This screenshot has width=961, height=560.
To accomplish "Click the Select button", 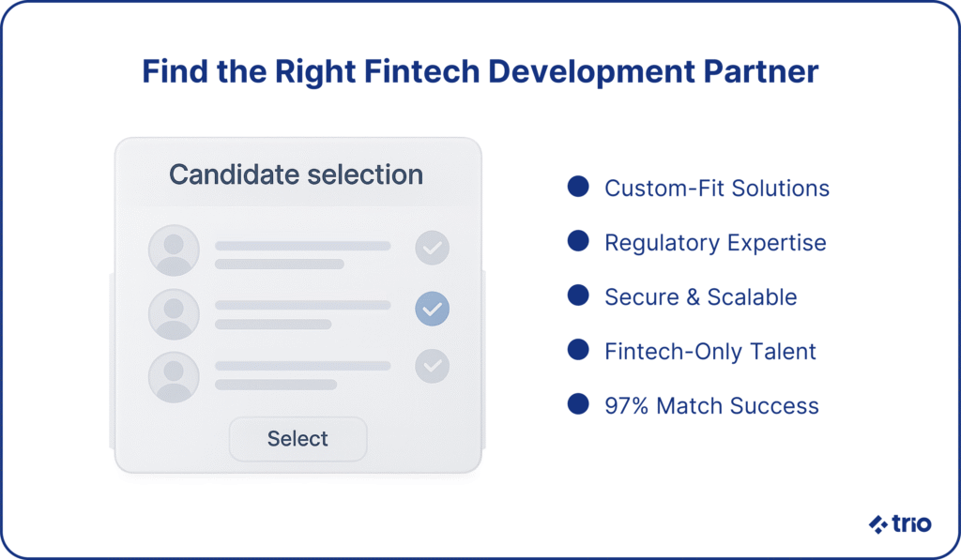I will click(297, 439).
